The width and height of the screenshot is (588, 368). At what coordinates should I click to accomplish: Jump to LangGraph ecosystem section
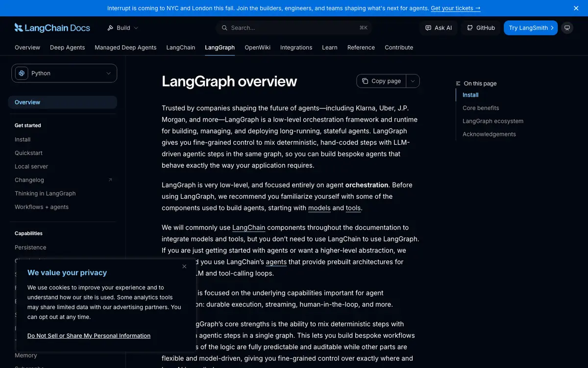point(493,121)
